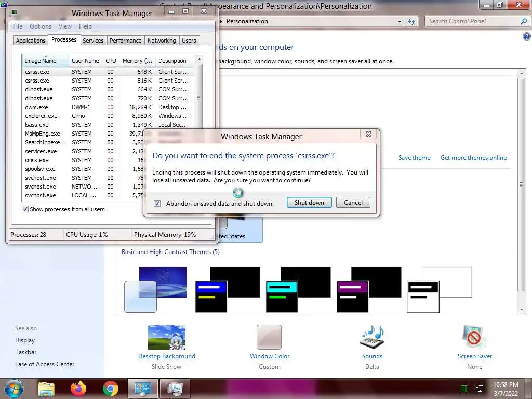Click the refresh button beside address bar
This screenshot has height=399, width=532.
point(411,22)
